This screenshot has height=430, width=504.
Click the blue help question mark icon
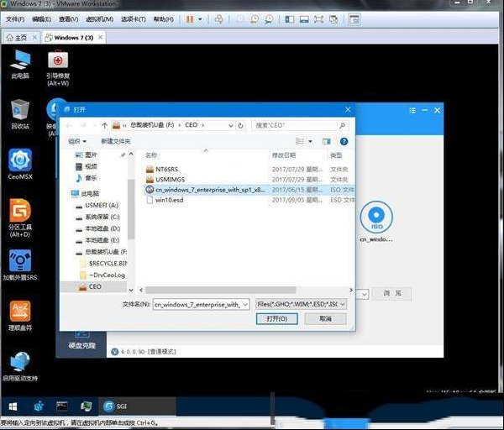(x=344, y=141)
